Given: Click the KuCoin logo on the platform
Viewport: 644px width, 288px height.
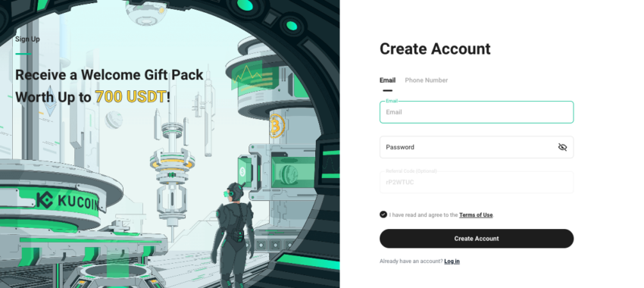Looking at the screenshot, I should (67, 201).
